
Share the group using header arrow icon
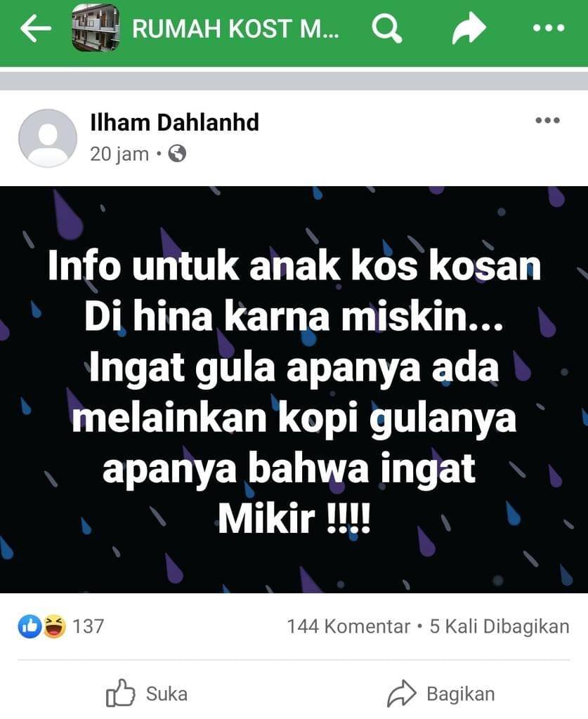point(469,28)
